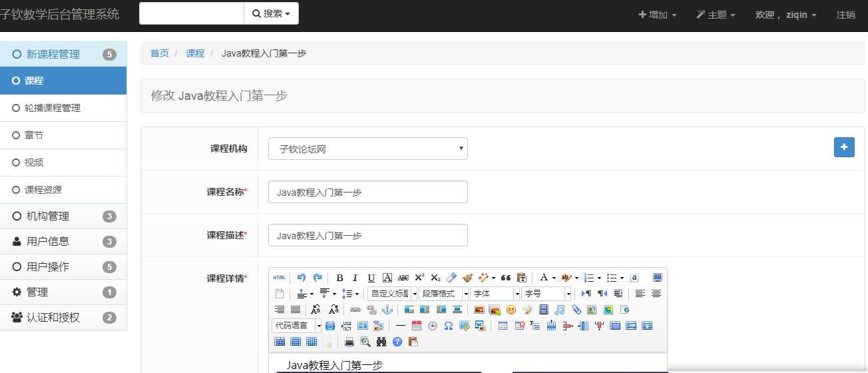Open the line spacing dropdown
Viewport: 868px width, 373px height.
pyautogui.click(x=357, y=294)
